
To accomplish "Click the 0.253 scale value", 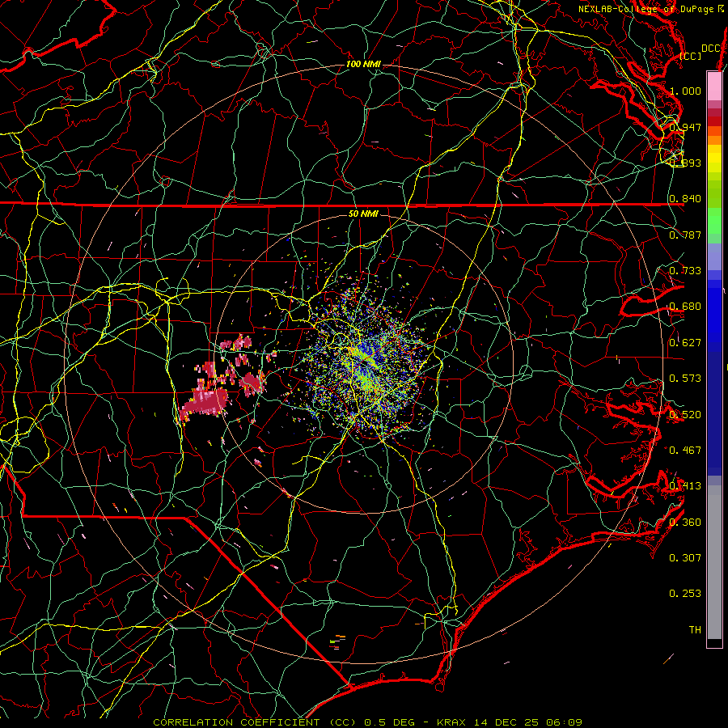I will coord(685,594).
